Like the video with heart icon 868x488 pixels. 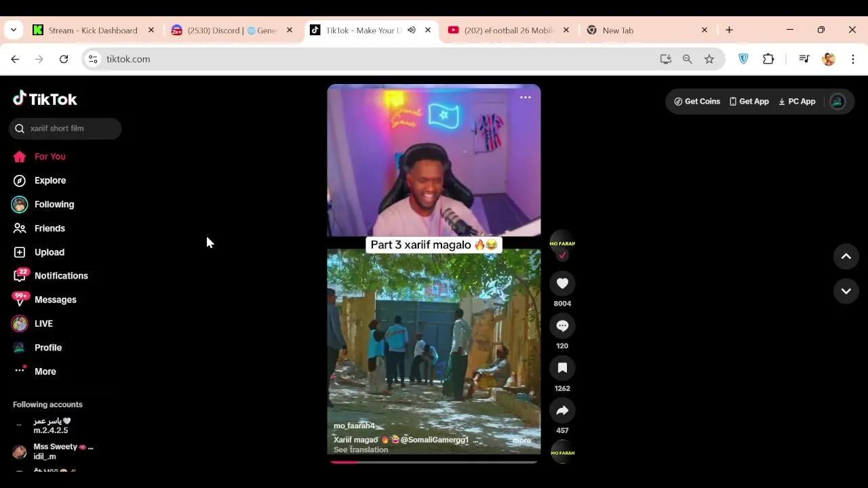click(562, 283)
